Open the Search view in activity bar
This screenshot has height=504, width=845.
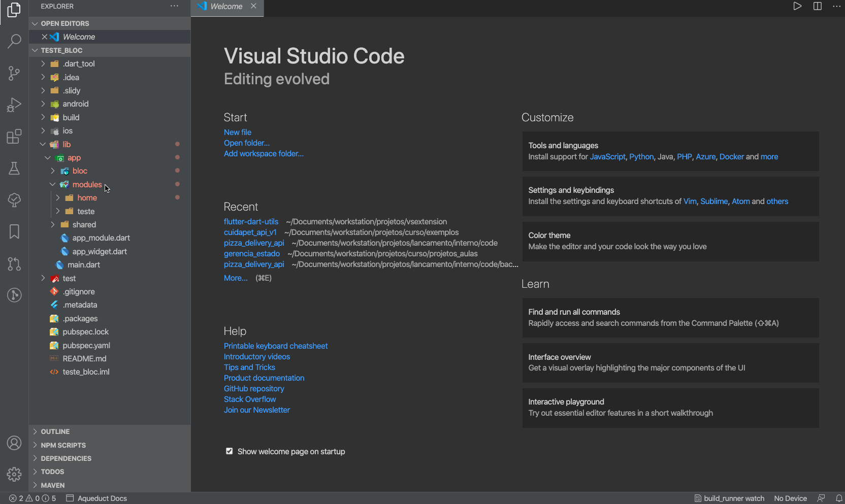(x=14, y=41)
